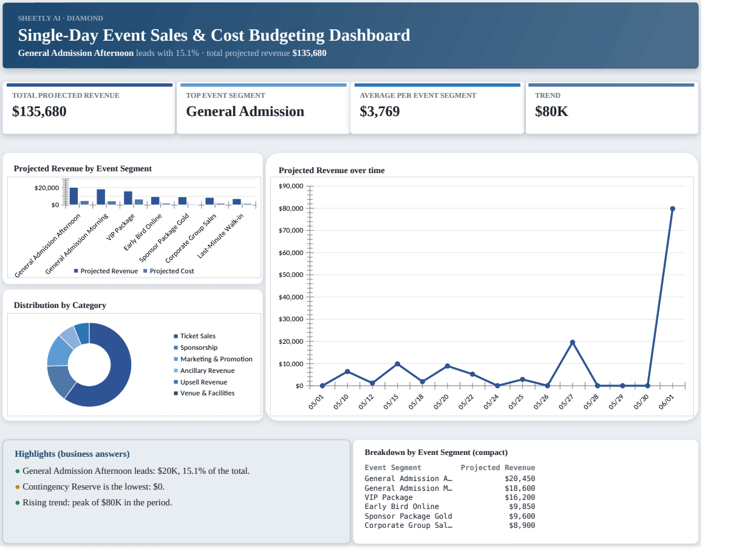Screen dimensions: 745x560
Task: Click the "AVERAGE PER EVENT SEGMENT" card label
Action: pyautogui.click(x=418, y=95)
